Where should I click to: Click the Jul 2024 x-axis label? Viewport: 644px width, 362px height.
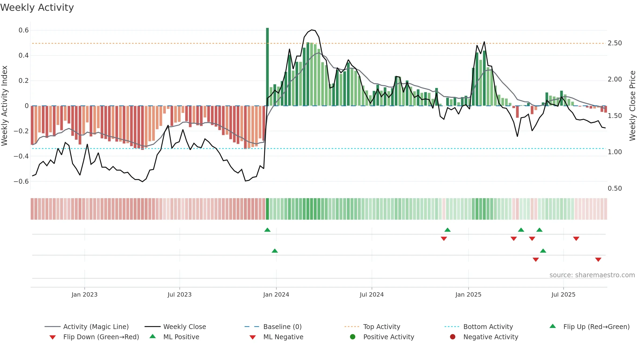coord(372,295)
